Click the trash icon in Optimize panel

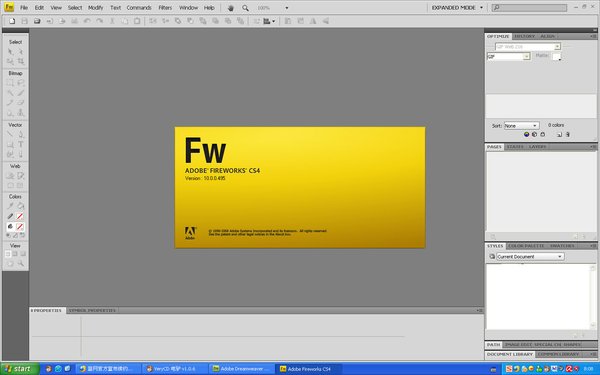[568, 134]
